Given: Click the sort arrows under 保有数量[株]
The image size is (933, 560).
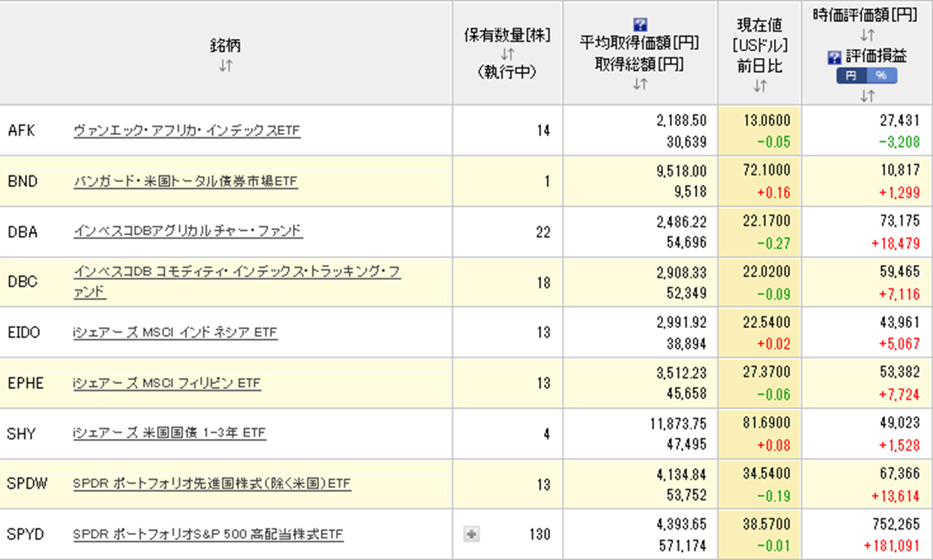Looking at the screenshot, I should coord(507,54).
